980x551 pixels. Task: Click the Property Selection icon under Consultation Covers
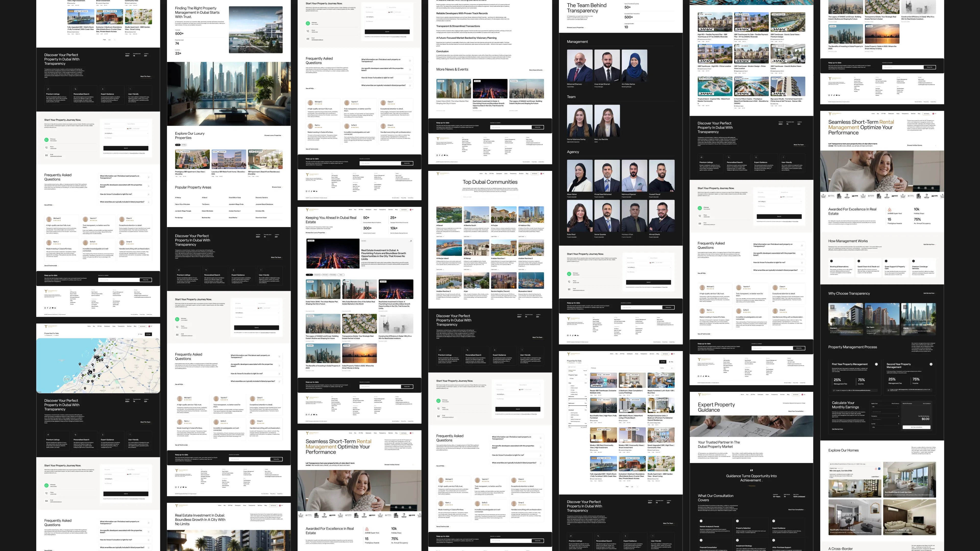click(737, 521)
